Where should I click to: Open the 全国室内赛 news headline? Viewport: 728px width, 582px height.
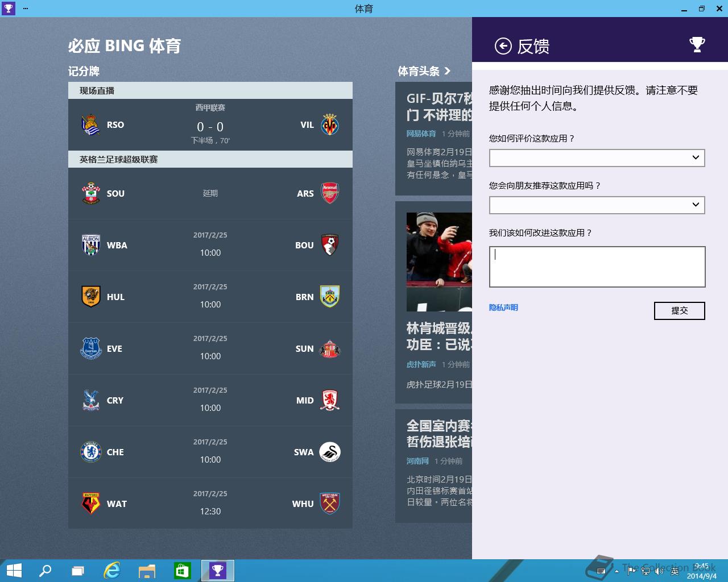(x=439, y=434)
